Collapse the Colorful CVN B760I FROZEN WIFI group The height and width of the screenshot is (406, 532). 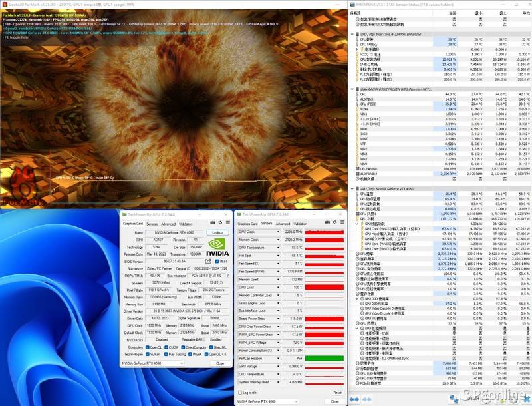[x=352, y=89]
